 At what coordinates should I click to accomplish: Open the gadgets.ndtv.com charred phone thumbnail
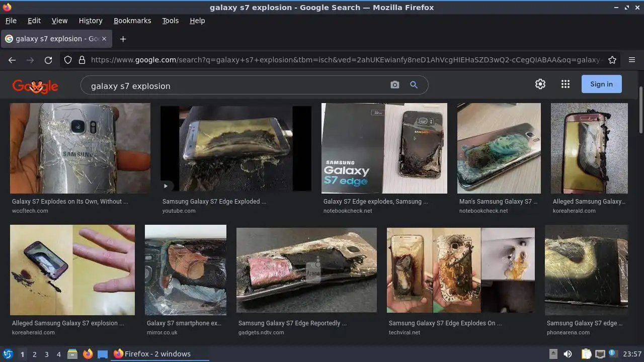(306, 270)
